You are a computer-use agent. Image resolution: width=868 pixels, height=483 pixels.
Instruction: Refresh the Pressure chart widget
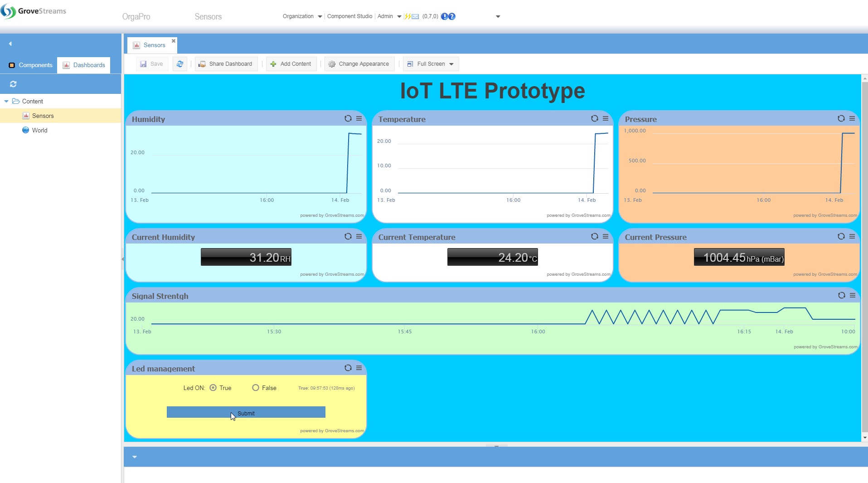841,118
